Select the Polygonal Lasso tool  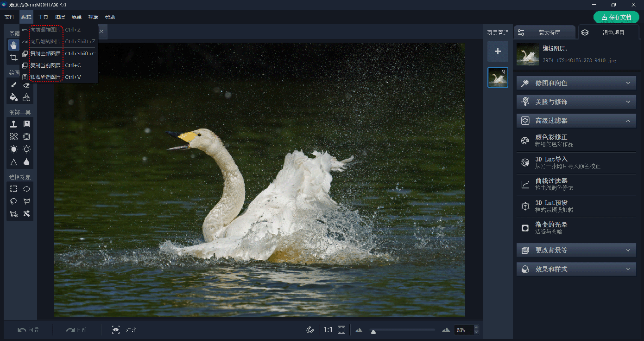point(27,201)
